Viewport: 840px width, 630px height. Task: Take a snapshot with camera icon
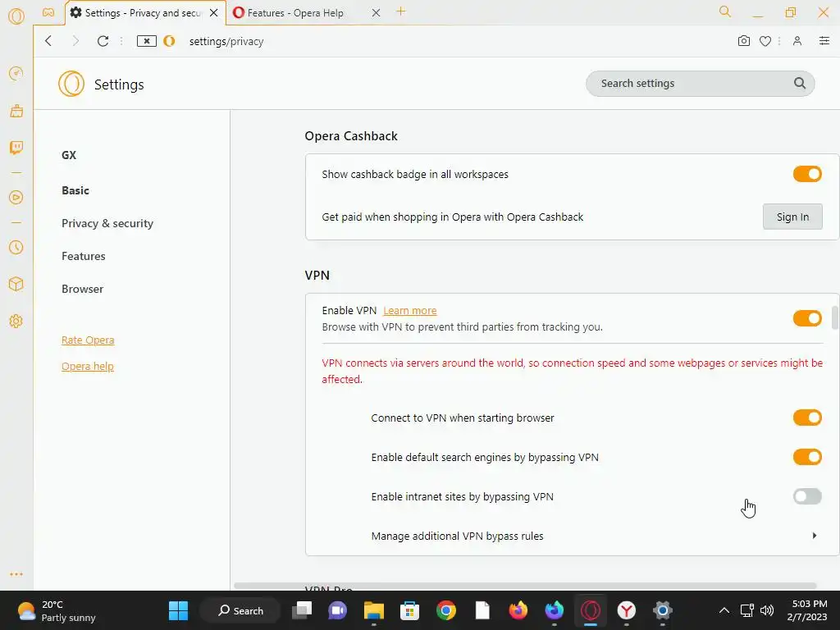(743, 41)
